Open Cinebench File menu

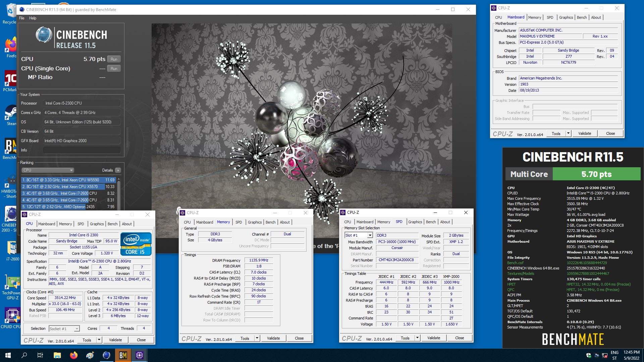pos(21,18)
